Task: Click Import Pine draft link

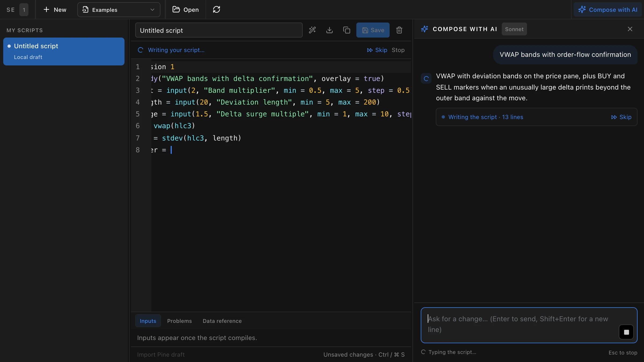Action: (x=161, y=354)
